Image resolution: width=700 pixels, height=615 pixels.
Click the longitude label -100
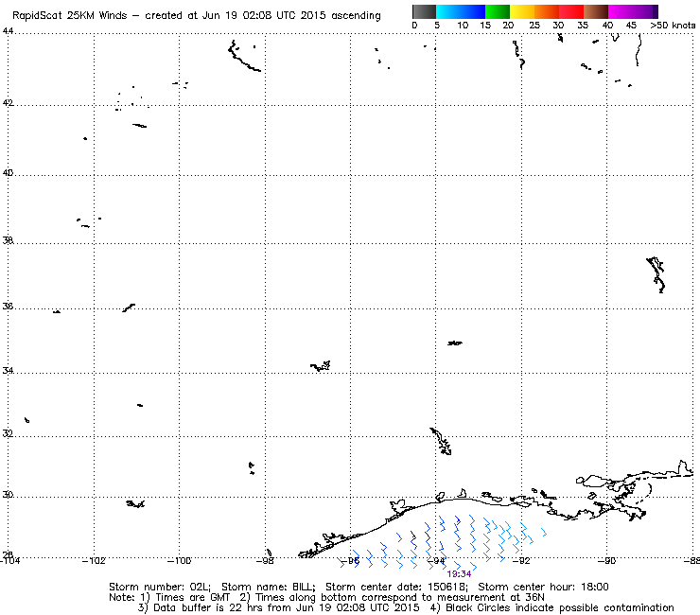(179, 561)
